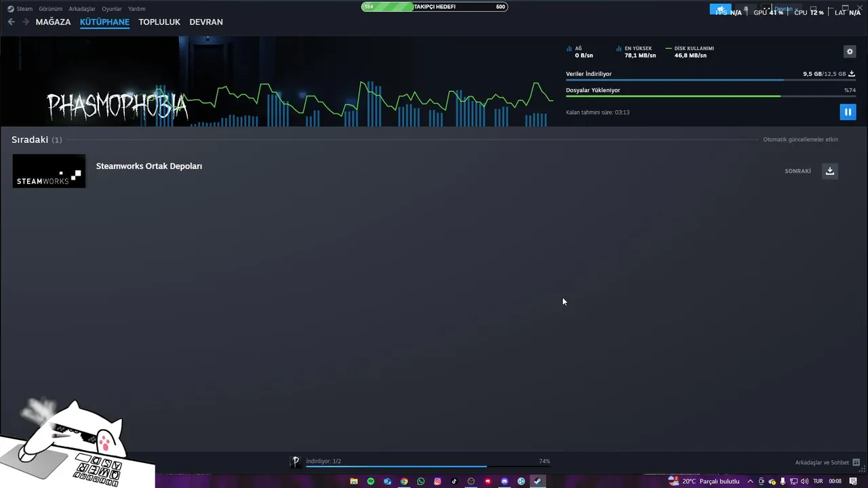The width and height of the screenshot is (868, 488).
Task: Open the 00:08 taskbar clock
Action: 835,481
